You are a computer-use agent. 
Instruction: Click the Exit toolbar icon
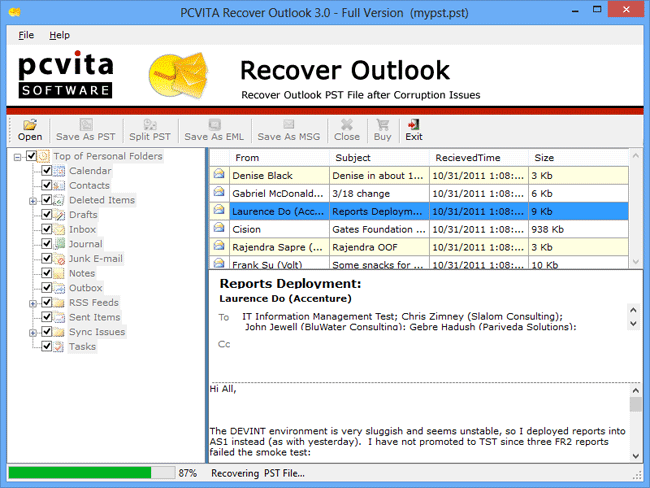(x=414, y=124)
